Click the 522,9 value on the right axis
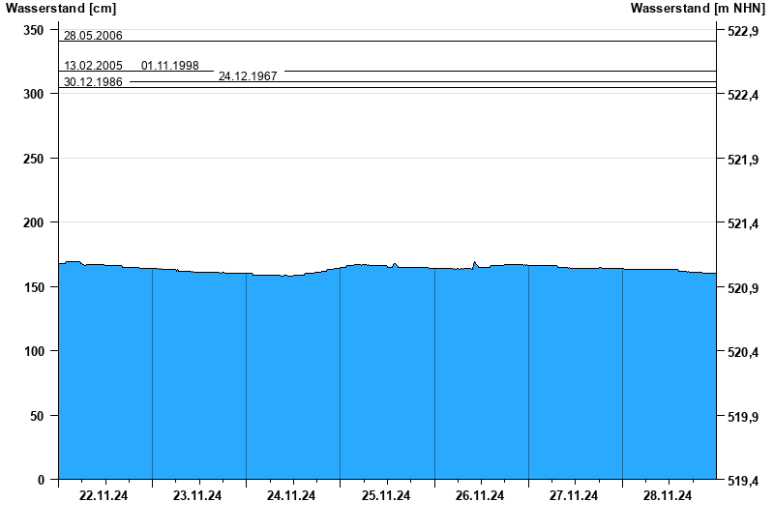 [x=741, y=31]
